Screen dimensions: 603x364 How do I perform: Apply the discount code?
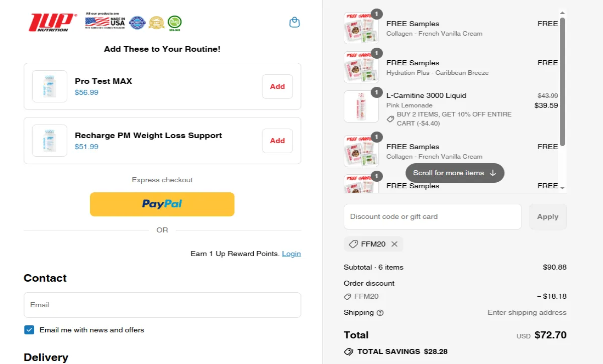548,216
